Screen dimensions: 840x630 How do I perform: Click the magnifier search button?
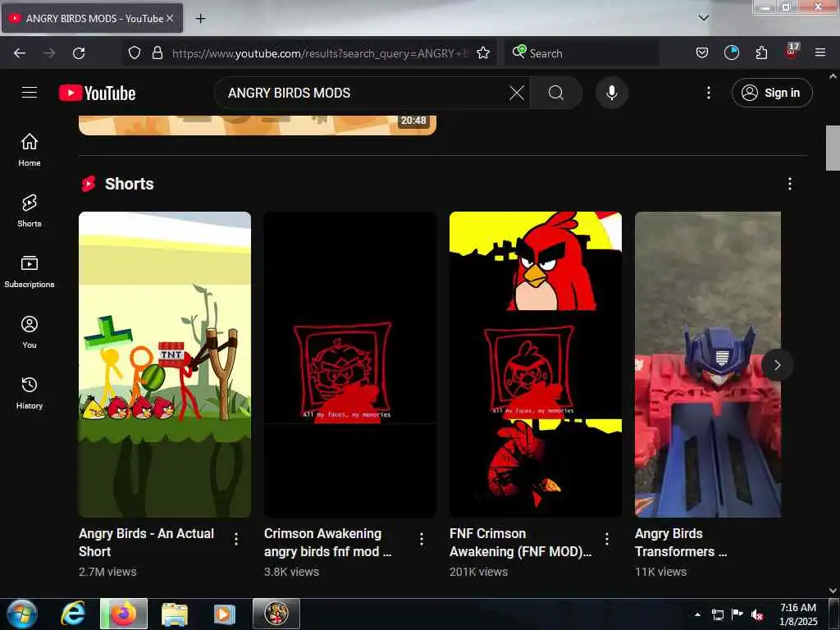(556, 93)
